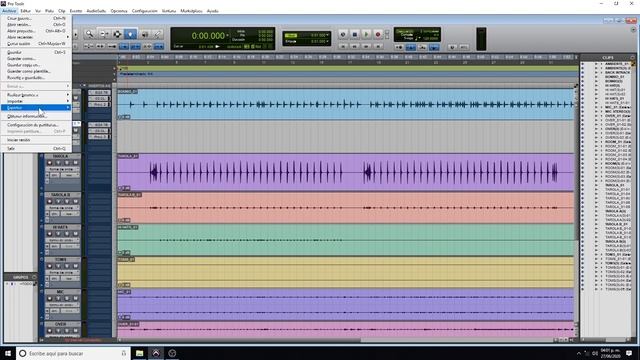Open the Grid value dropdown

click(327, 35)
